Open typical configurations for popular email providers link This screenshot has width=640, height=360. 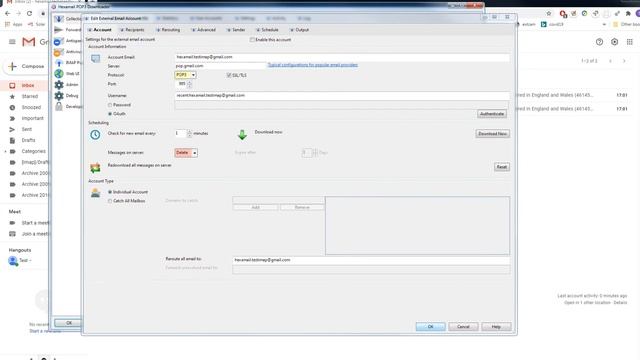(313, 65)
